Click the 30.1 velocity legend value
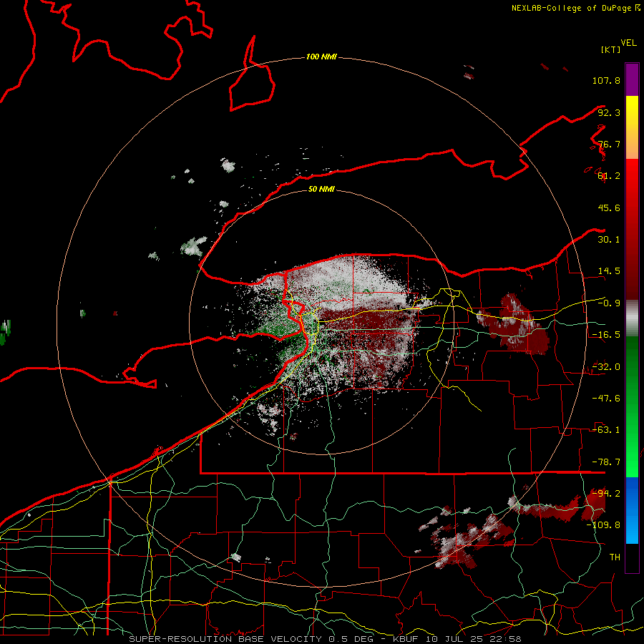 tap(609, 240)
